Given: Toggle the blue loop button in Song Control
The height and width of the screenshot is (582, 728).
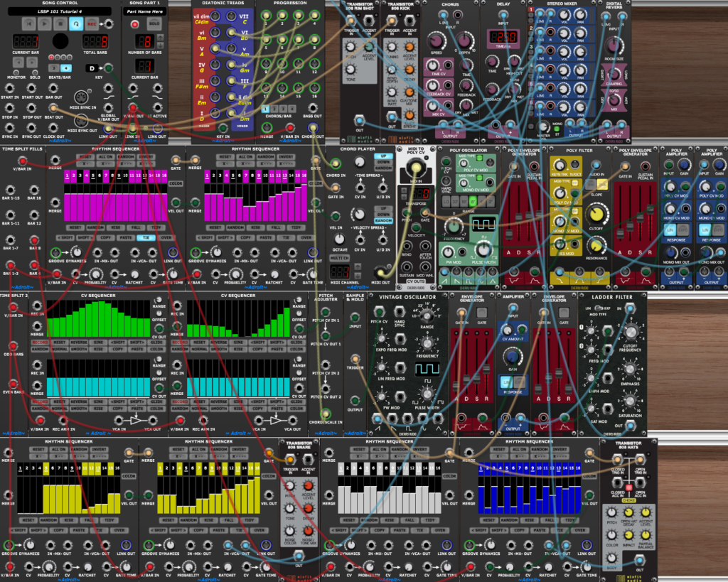Looking at the screenshot, I should (76, 23).
